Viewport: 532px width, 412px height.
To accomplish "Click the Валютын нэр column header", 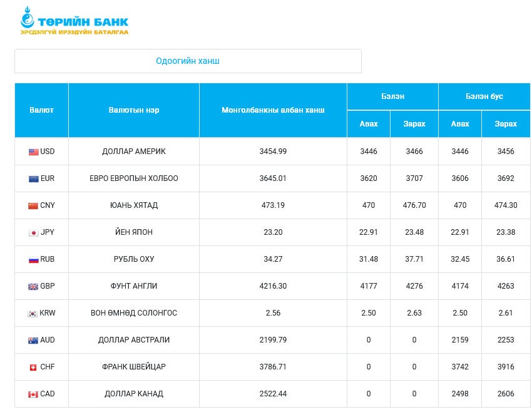I will (x=134, y=110).
